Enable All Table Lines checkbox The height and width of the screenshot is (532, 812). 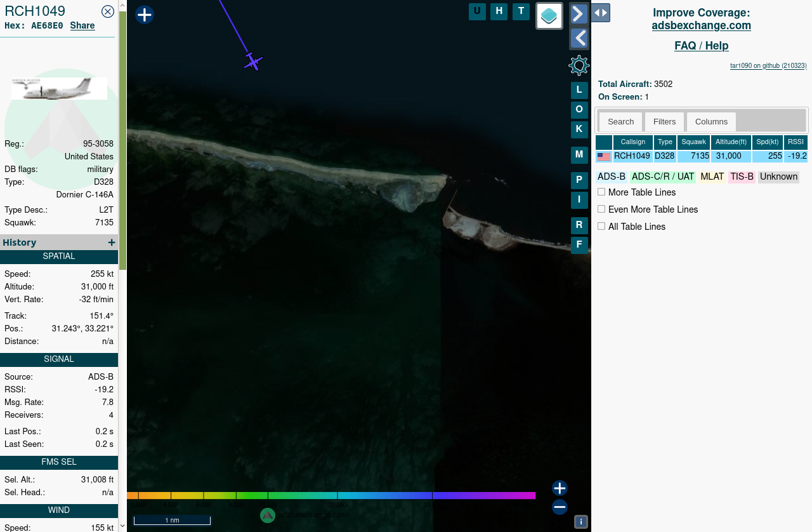click(x=601, y=226)
